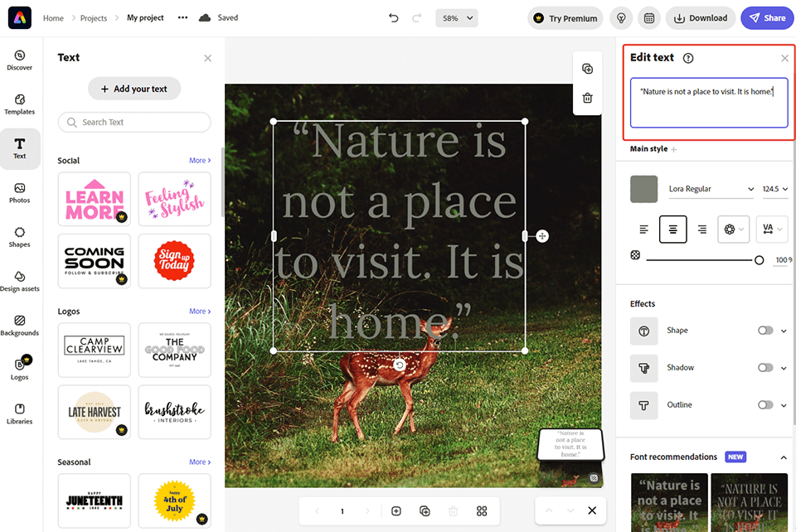Open More link for Logos text styles
The width and height of the screenshot is (796, 532).
click(200, 311)
